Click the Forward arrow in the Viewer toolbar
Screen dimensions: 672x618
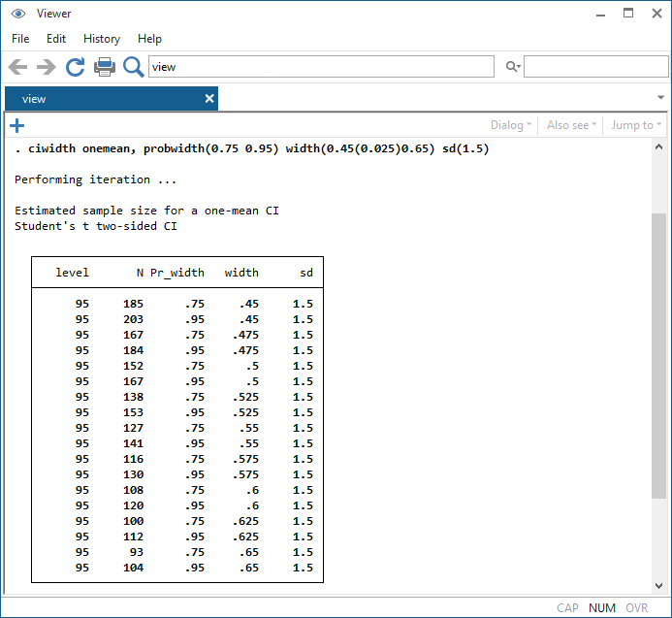(x=47, y=67)
